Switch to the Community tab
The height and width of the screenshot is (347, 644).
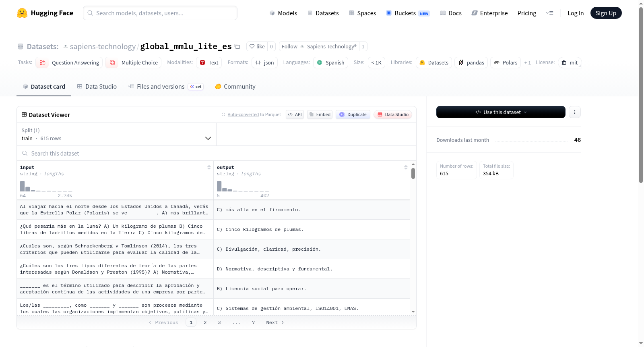(x=235, y=86)
